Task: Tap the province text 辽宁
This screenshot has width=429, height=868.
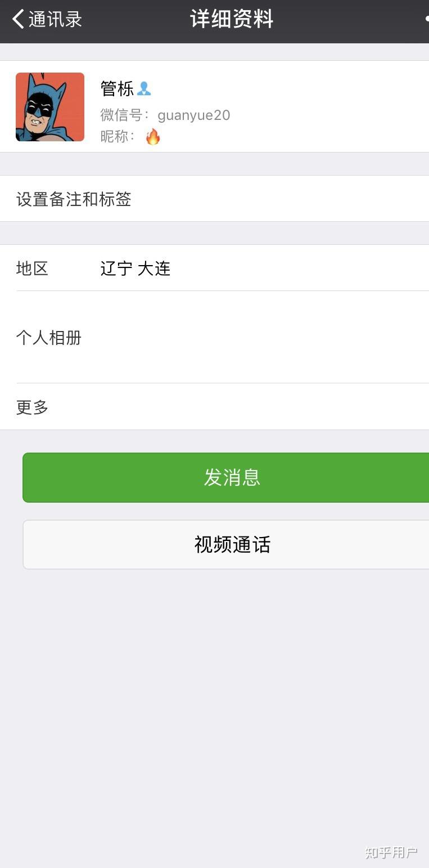Action: click(116, 269)
